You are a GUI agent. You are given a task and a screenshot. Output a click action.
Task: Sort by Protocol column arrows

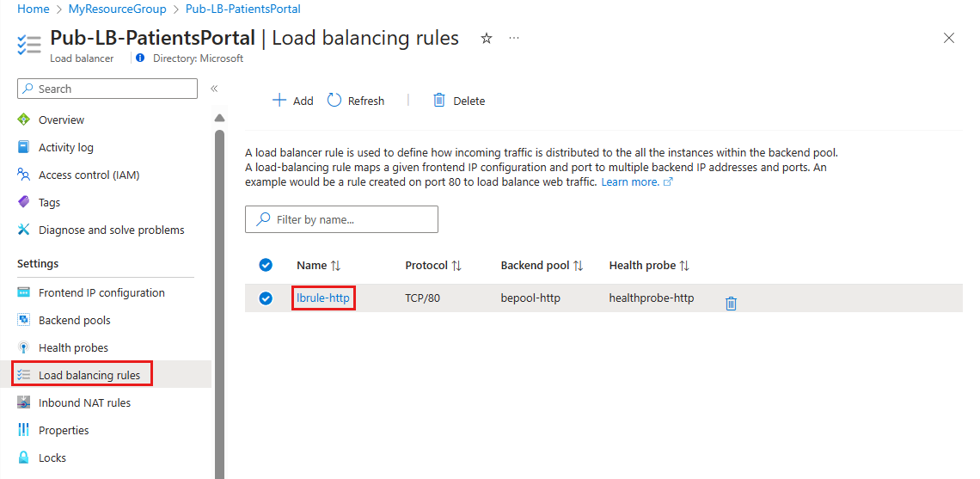tap(456, 266)
